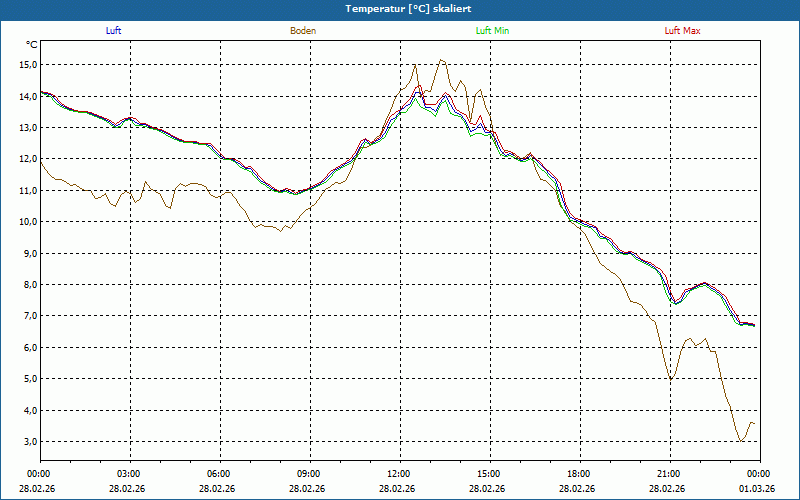This screenshot has height=500, width=800.
Task: Select the 3,0 y-axis value
Action: click(x=30, y=442)
